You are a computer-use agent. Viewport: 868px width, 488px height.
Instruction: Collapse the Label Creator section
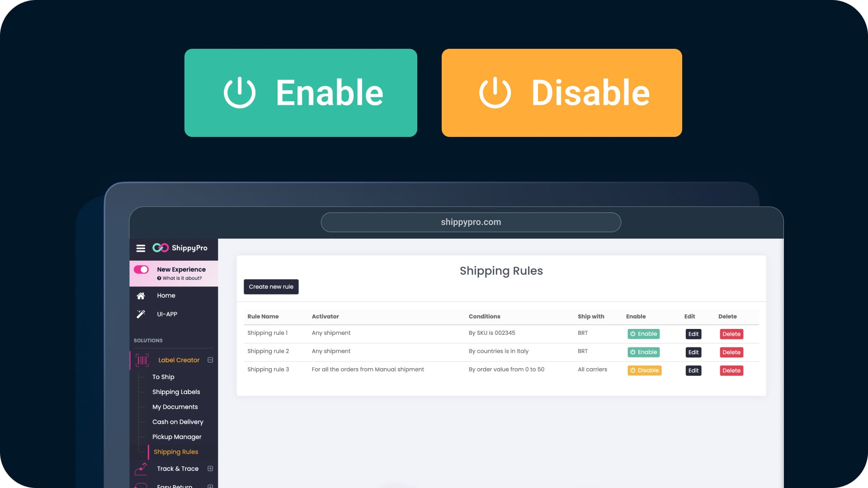210,360
